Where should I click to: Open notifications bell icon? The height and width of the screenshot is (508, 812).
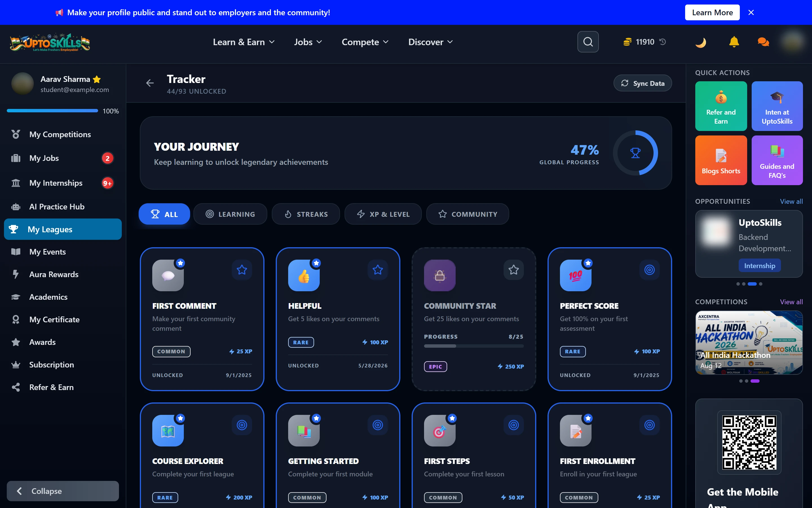[734, 42]
